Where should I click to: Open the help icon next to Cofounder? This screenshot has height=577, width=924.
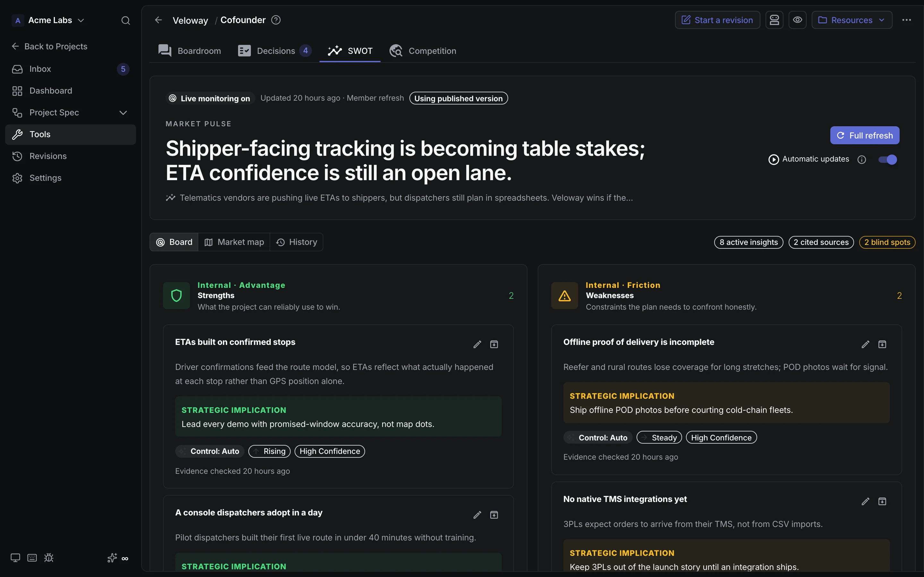coord(276,20)
